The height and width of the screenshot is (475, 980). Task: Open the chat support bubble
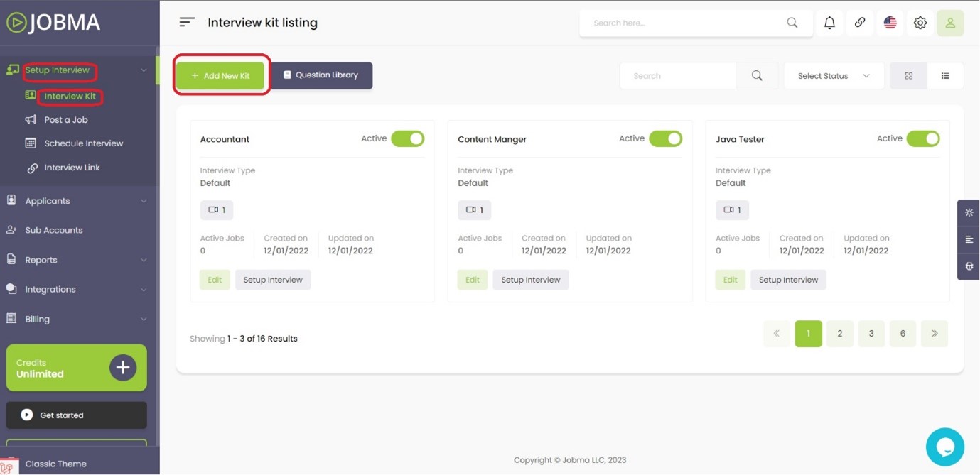tap(945, 447)
